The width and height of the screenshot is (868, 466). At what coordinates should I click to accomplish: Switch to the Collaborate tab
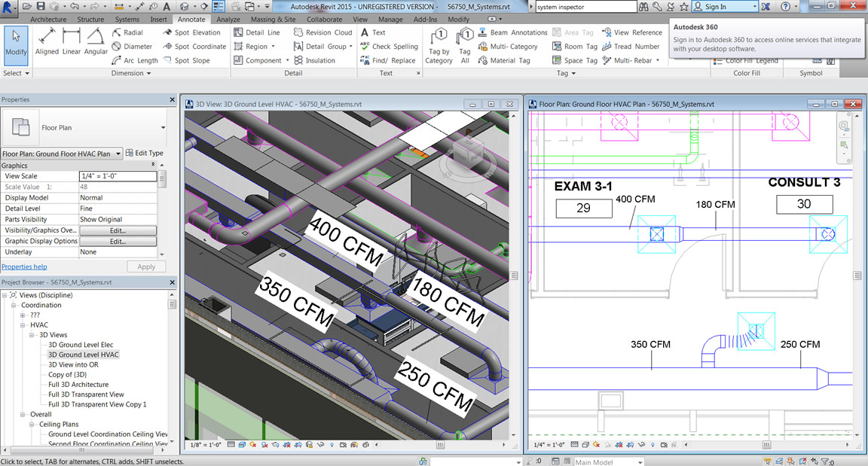(325, 20)
